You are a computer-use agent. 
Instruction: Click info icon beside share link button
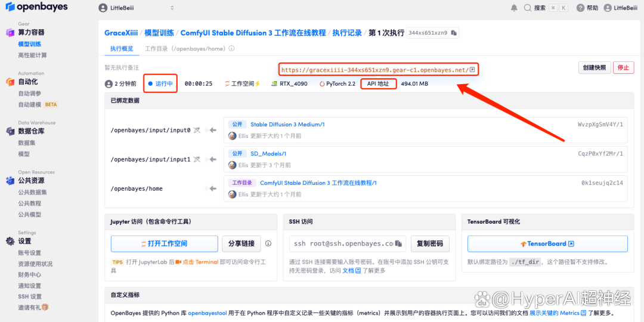pos(268,243)
